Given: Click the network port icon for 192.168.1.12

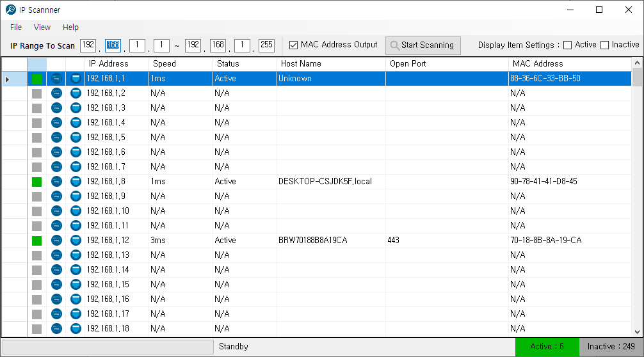Looking at the screenshot, I should tap(76, 241).
